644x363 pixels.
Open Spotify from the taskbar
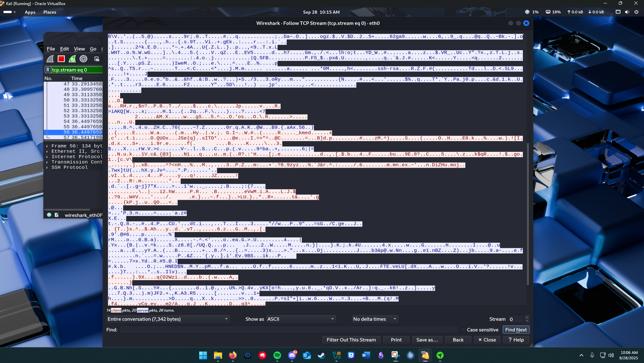277,355
